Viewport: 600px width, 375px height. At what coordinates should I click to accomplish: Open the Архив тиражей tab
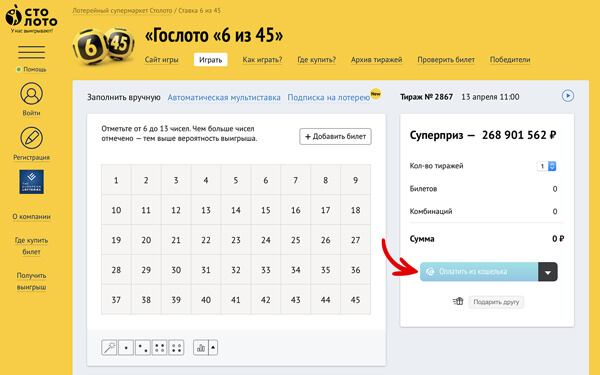click(x=377, y=60)
